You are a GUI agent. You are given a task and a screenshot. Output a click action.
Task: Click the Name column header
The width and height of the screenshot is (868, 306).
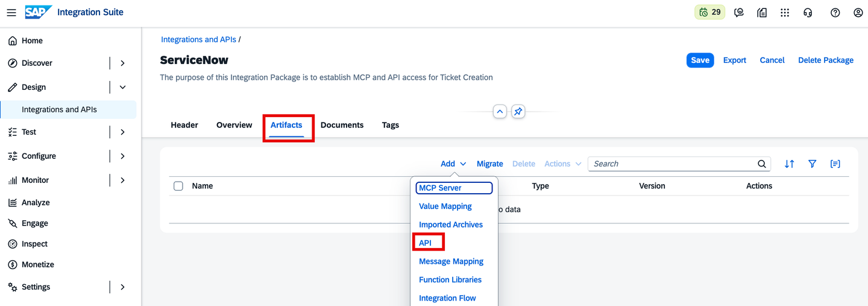(203, 186)
